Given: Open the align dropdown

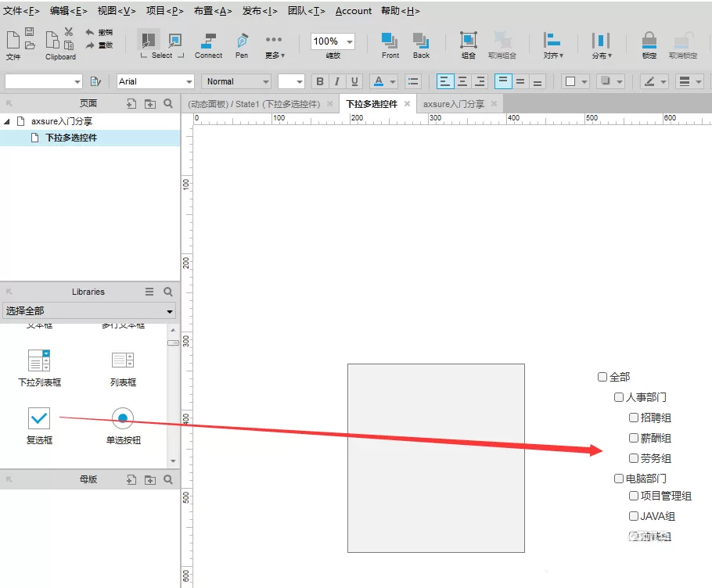Looking at the screenshot, I should pyautogui.click(x=552, y=45).
